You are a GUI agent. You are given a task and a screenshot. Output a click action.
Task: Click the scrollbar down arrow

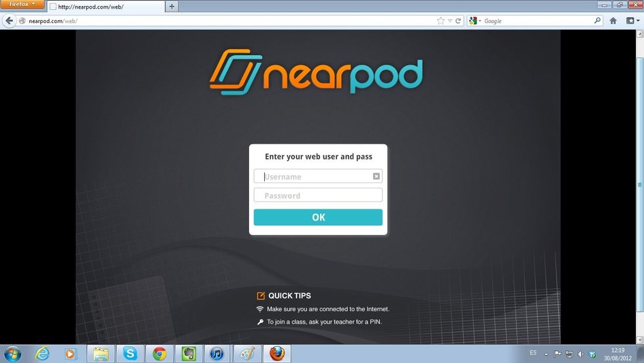(x=640, y=340)
